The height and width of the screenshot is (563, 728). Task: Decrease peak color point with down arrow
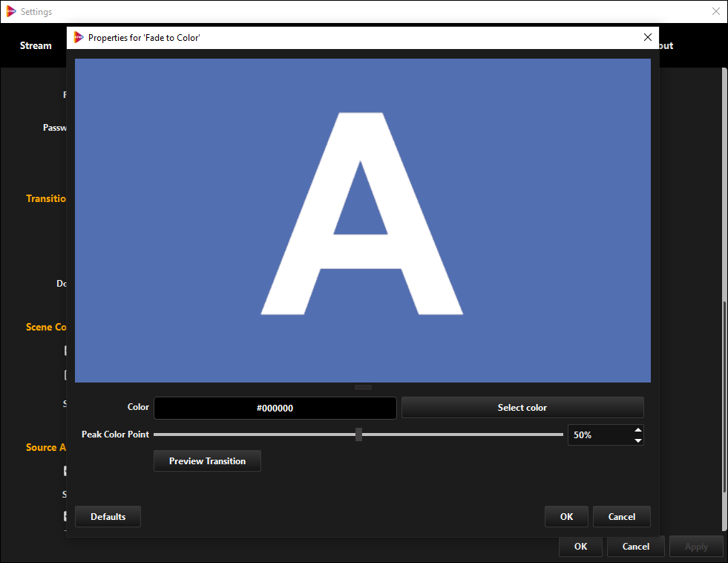coord(637,440)
